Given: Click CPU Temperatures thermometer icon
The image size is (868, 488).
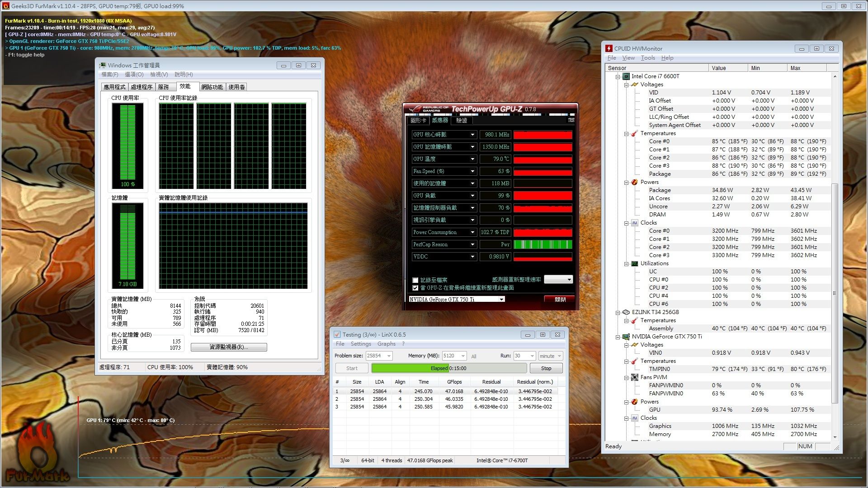Looking at the screenshot, I should tap(635, 133).
